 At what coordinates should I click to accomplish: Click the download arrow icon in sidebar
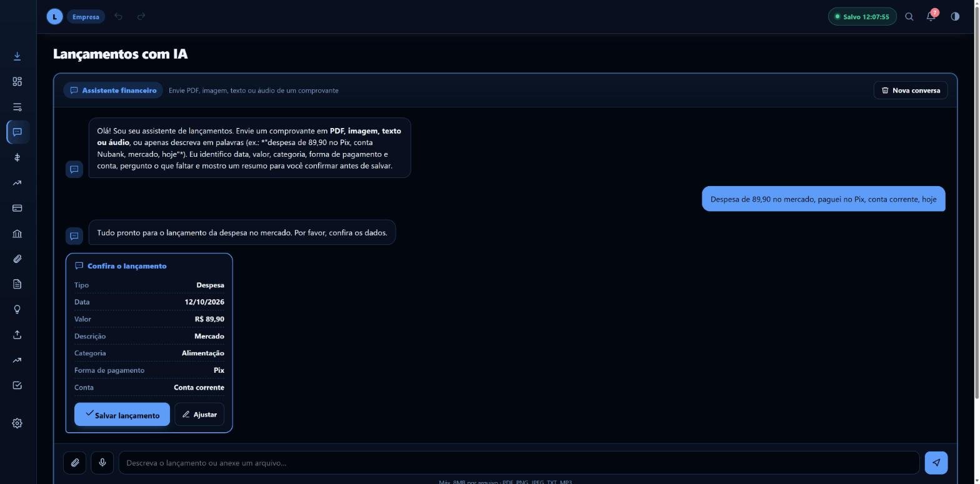(17, 56)
